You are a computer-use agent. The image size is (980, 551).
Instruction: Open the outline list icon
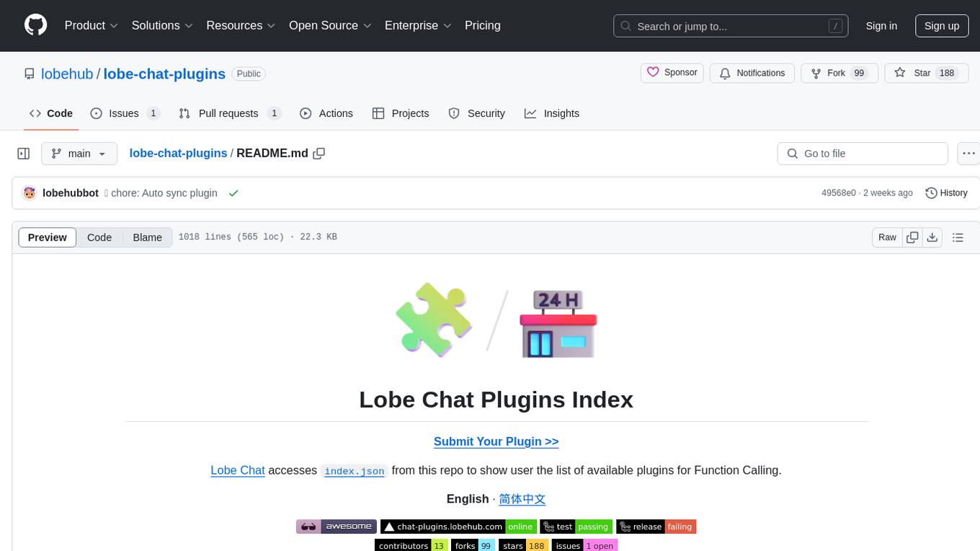coord(958,237)
